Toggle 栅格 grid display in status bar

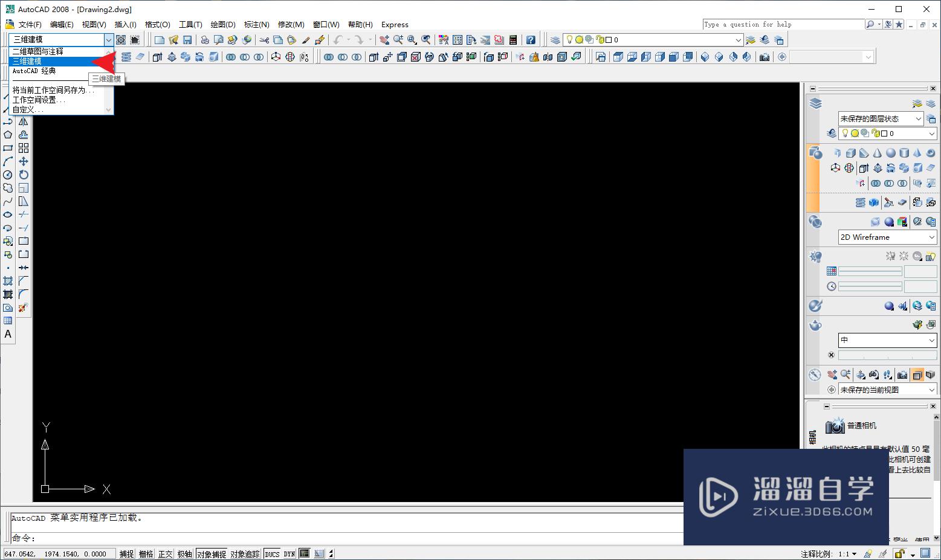(x=146, y=554)
